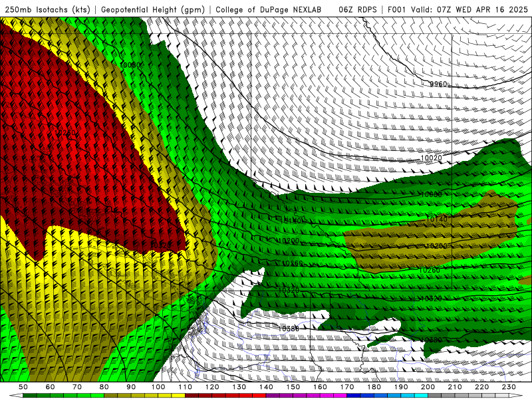Click the color scale label 230
The height and width of the screenshot is (399, 532).
[509, 387]
